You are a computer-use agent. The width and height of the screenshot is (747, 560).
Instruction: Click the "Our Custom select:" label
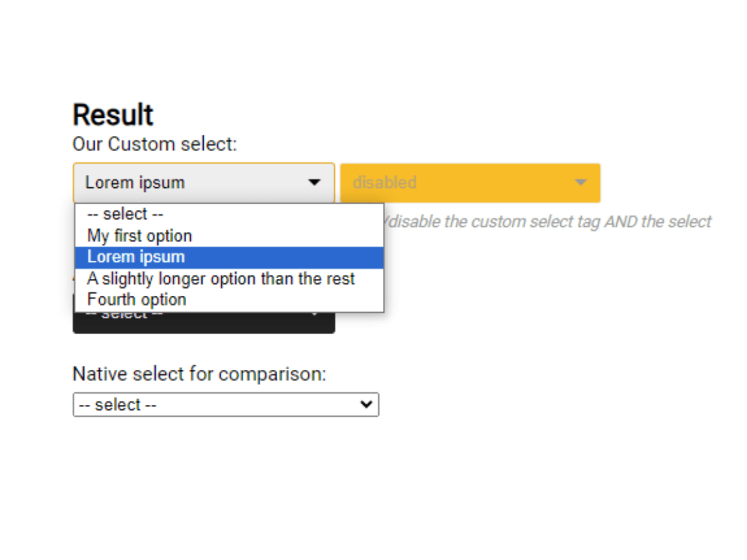tap(155, 144)
